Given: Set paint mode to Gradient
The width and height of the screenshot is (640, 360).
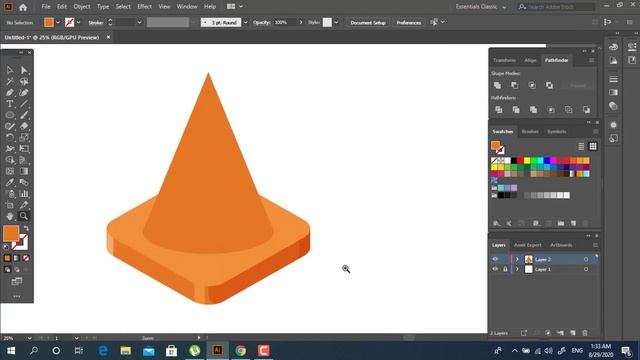Looking at the screenshot, I should click(x=17, y=258).
